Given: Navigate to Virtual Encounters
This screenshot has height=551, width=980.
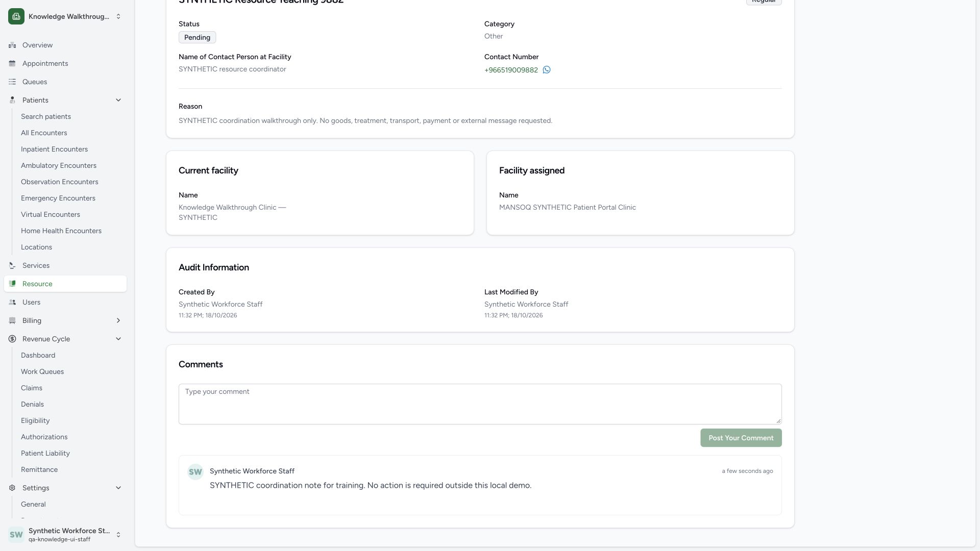Looking at the screenshot, I should (51, 214).
